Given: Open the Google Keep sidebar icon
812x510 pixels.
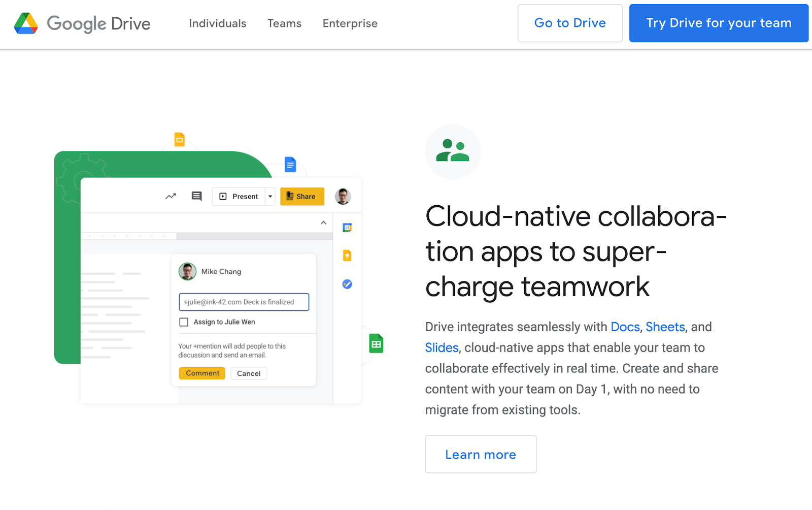Looking at the screenshot, I should point(347,256).
